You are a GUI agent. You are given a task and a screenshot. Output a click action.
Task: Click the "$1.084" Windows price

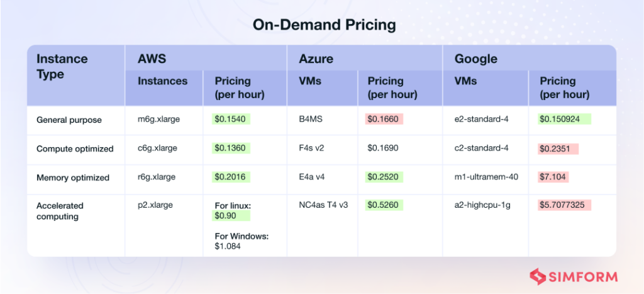coord(228,247)
